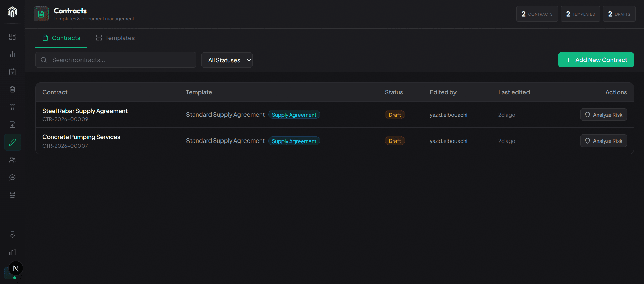Click yazid.elbouachi in Steel Rebar row
The image size is (644, 284).
pos(448,115)
